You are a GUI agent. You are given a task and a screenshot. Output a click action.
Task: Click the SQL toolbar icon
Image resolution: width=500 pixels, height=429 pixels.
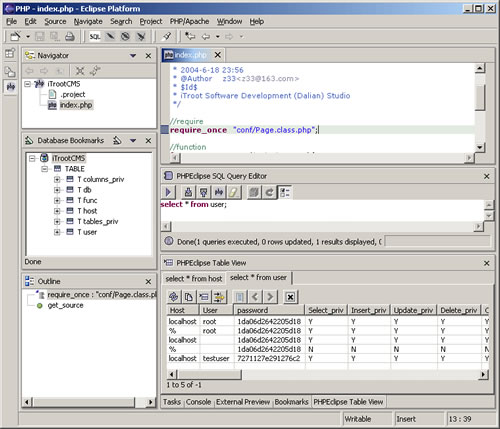pyautogui.click(x=95, y=36)
